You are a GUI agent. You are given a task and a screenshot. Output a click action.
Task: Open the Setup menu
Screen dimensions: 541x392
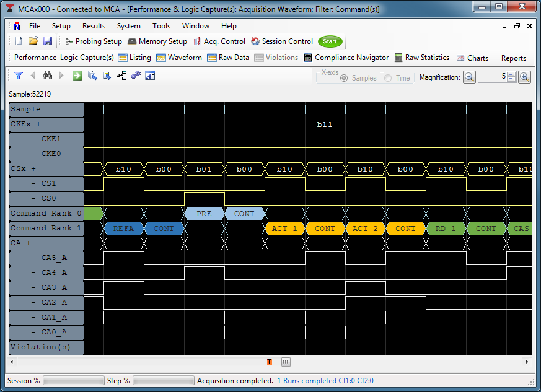tap(61, 26)
